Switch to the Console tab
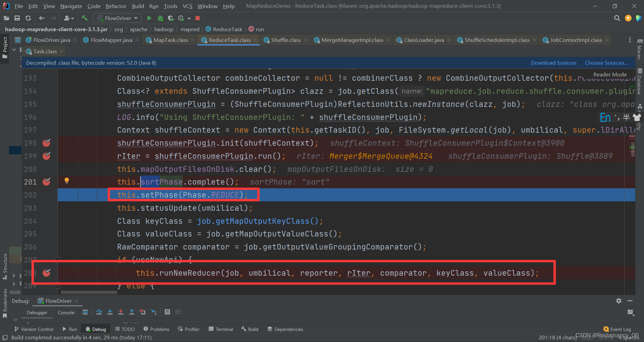Viewport: 644px width, 342px height. [66, 313]
